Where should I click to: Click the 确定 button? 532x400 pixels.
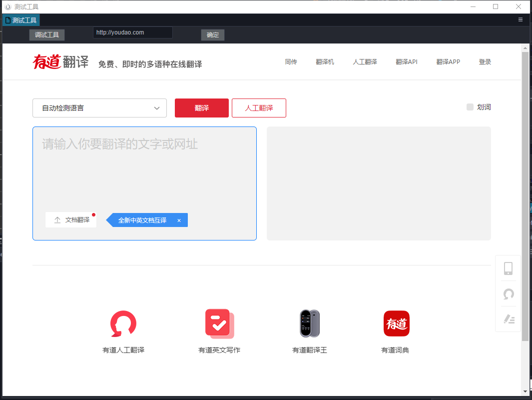[x=213, y=34]
